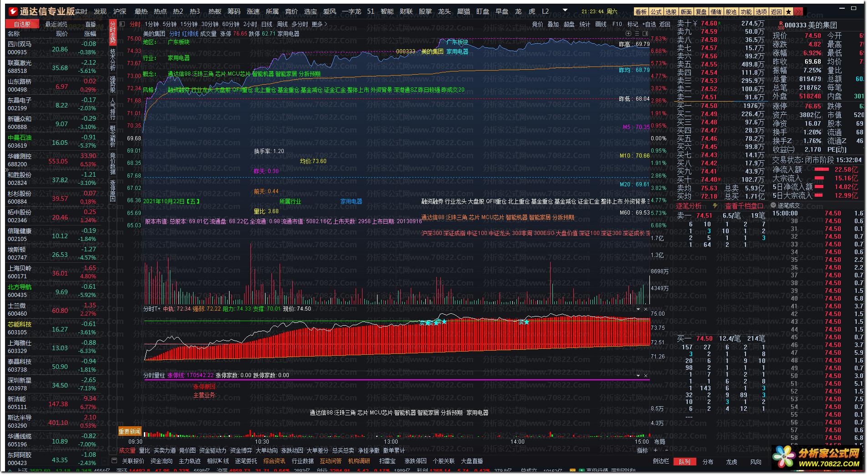Switch to the 最近浏览 tab
The width and height of the screenshot is (868, 475).
click(x=56, y=24)
